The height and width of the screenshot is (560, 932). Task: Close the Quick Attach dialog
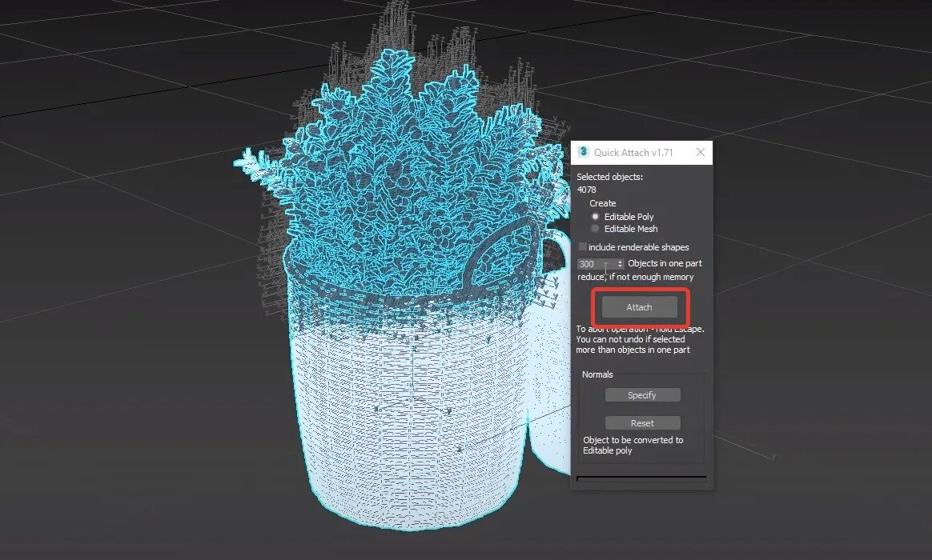click(700, 153)
